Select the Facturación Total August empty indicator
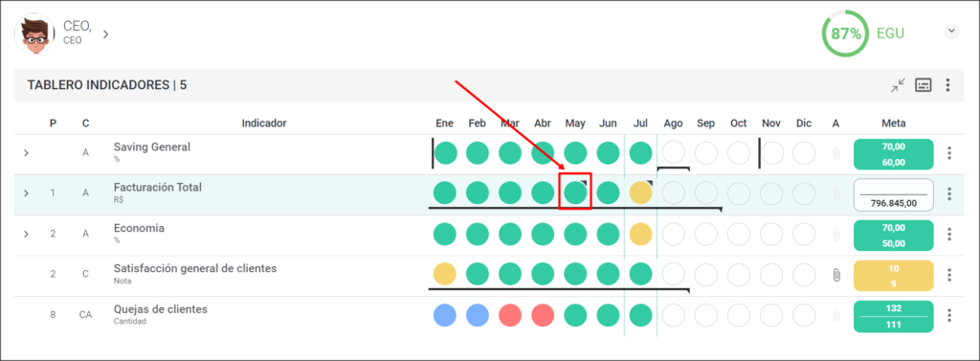This screenshot has height=361, width=980. click(673, 192)
